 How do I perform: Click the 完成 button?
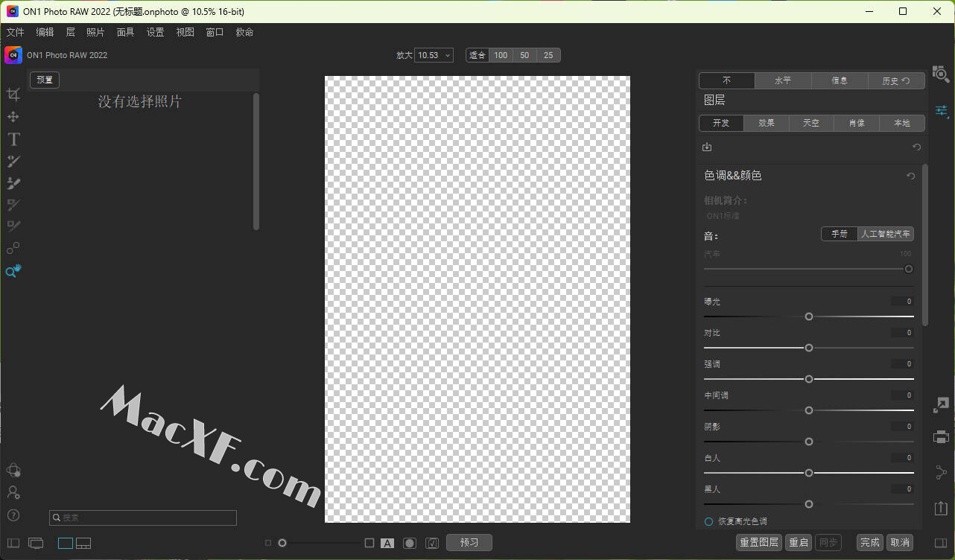coord(869,542)
